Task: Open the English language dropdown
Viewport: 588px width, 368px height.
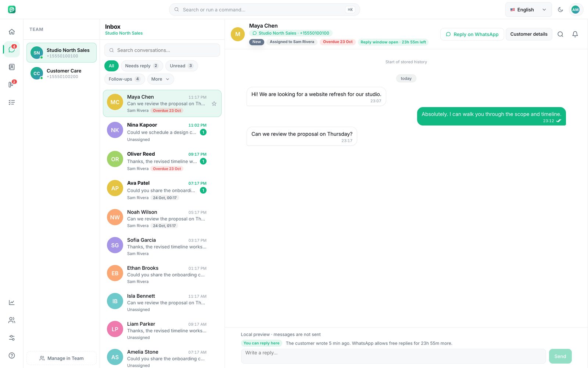Action: 528,10
